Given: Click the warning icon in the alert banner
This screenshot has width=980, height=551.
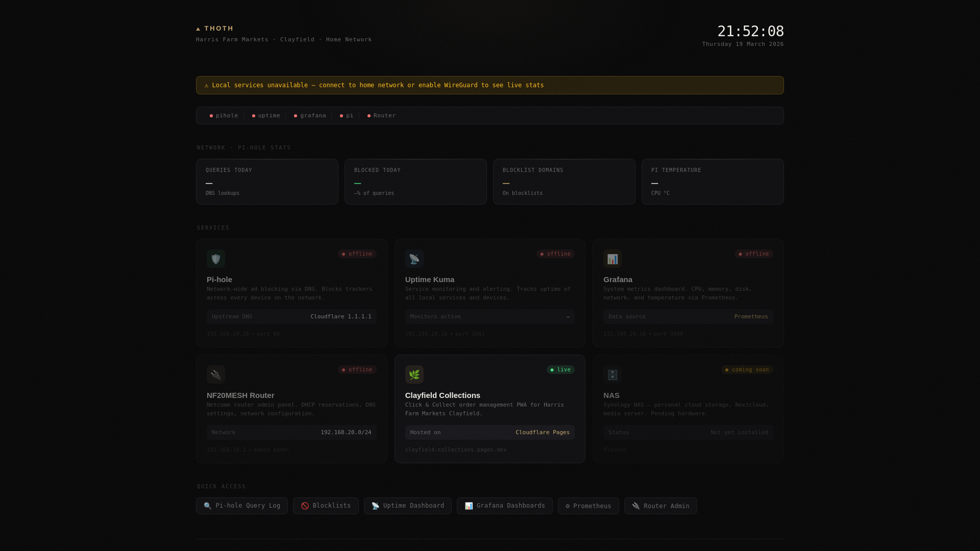Looking at the screenshot, I should pyautogui.click(x=206, y=85).
